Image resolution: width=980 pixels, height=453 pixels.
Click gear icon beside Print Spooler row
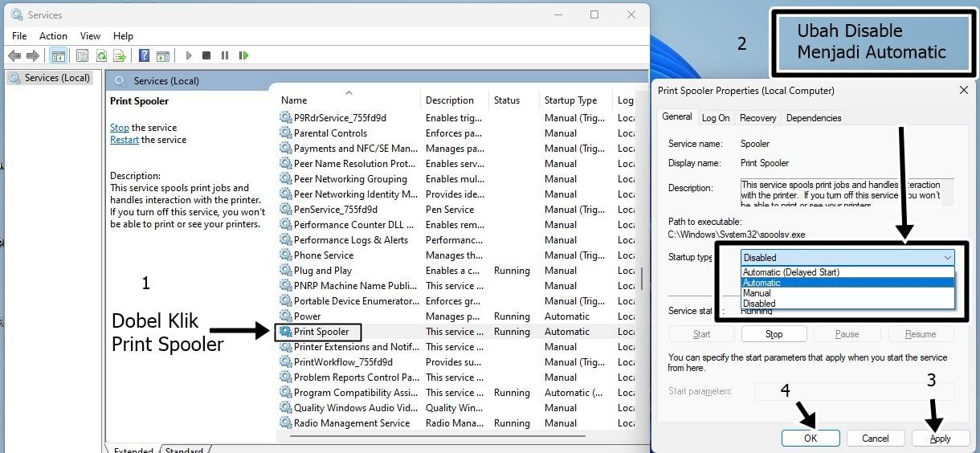coord(285,332)
